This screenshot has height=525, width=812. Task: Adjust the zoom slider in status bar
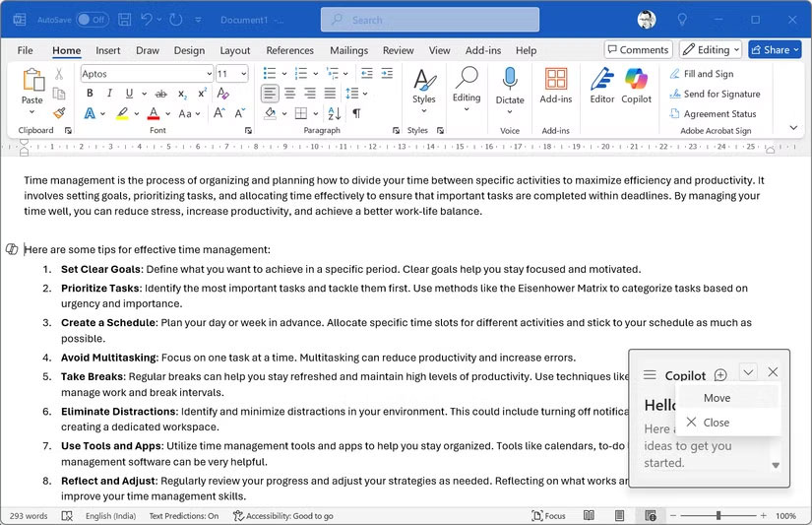[718, 515]
